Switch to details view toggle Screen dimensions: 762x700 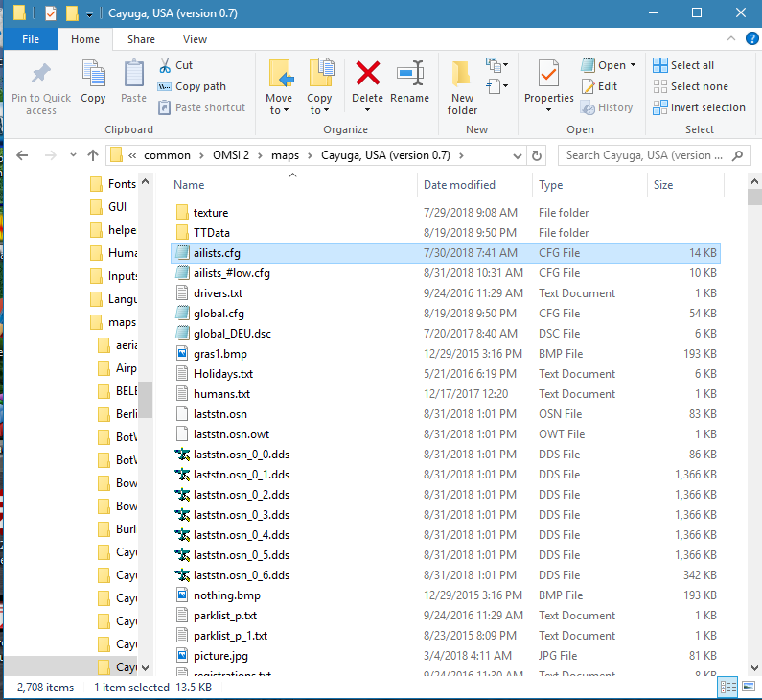tap(728, 687)
